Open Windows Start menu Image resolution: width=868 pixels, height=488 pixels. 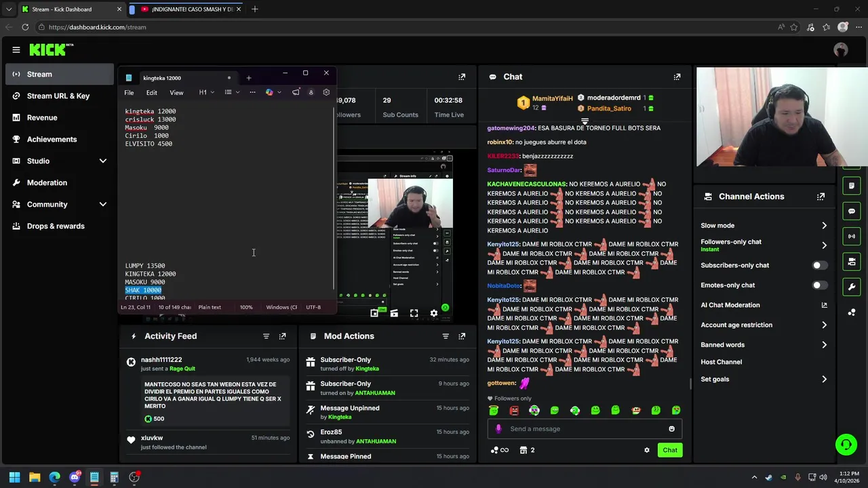[14, 477]
